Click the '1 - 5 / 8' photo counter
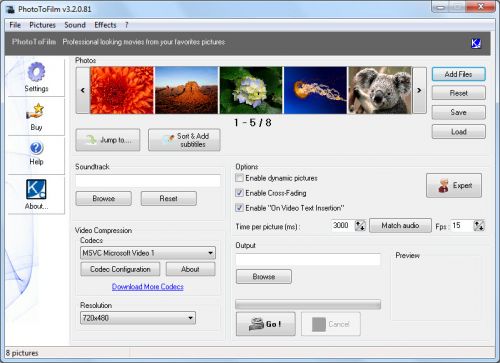The height and width of the screenshot is (363, 500). [x=253, y=123]
